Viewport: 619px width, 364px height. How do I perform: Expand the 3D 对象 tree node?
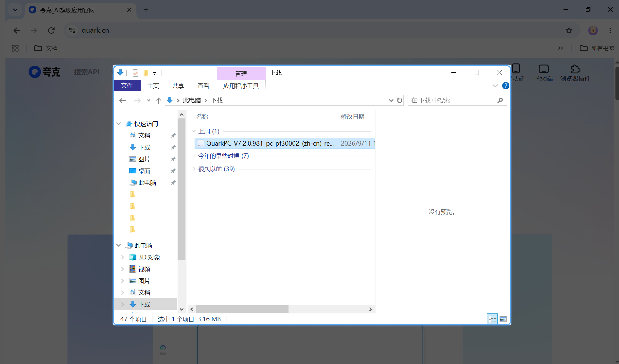pos(123,257)
